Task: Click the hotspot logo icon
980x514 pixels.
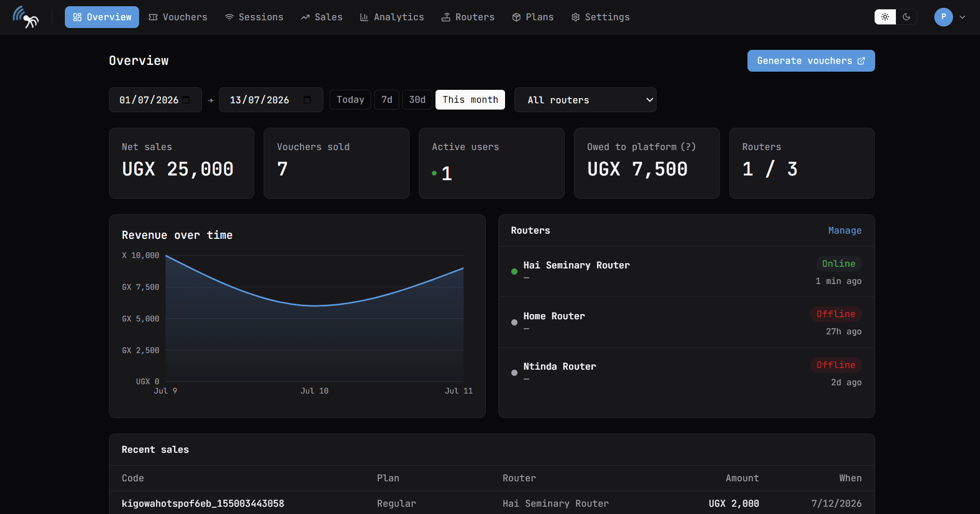Action: point(25,17)
